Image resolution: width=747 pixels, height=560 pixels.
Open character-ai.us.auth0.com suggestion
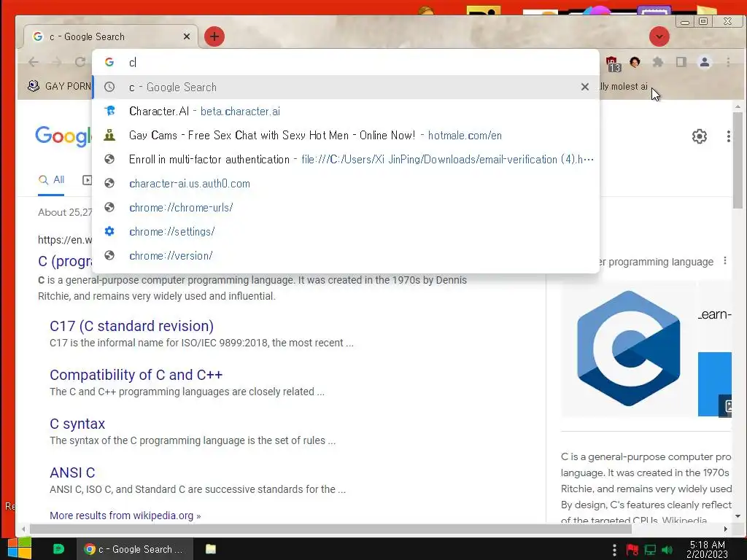point(345,183)
